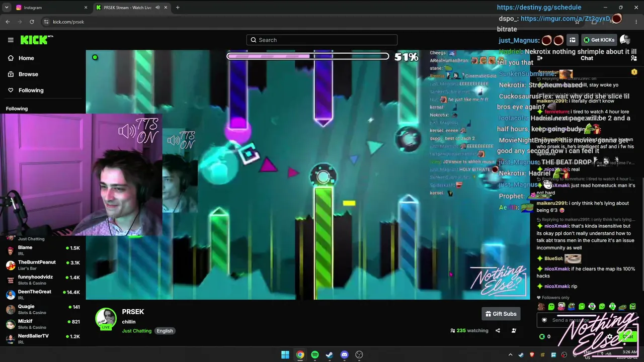Image resolution: width=644 pixels, height=362 pixels.
Task: Open Spotify from the taskbar
Action: pos(315,355)
